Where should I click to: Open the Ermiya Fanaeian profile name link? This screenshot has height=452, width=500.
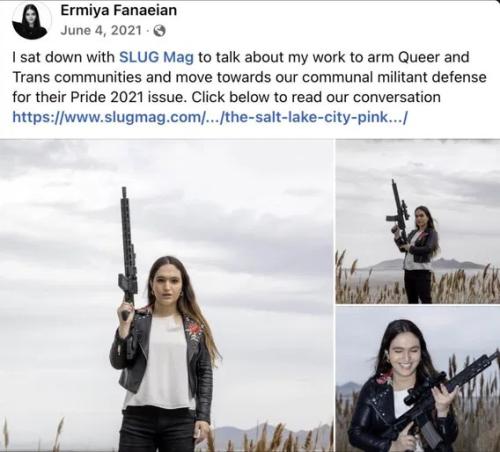[x=119, y=10]
